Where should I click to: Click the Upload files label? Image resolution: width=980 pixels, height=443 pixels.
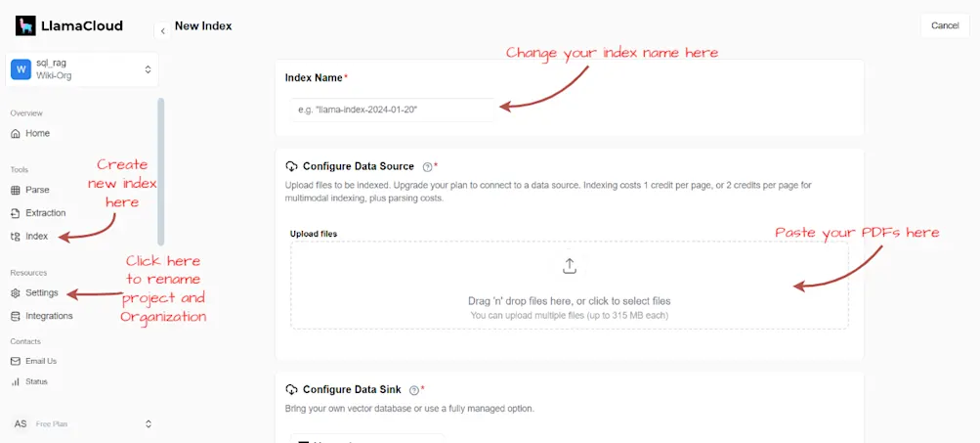click(314, 234)
